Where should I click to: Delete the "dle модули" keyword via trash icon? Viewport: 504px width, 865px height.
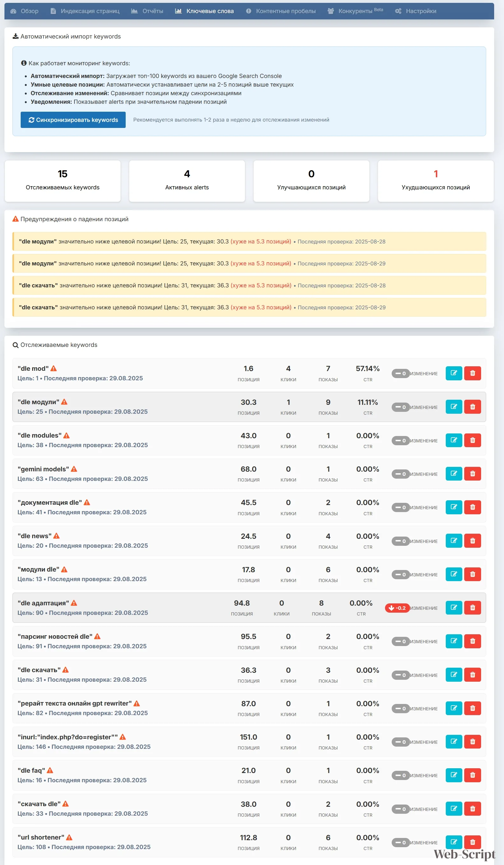tap(472, 407)
